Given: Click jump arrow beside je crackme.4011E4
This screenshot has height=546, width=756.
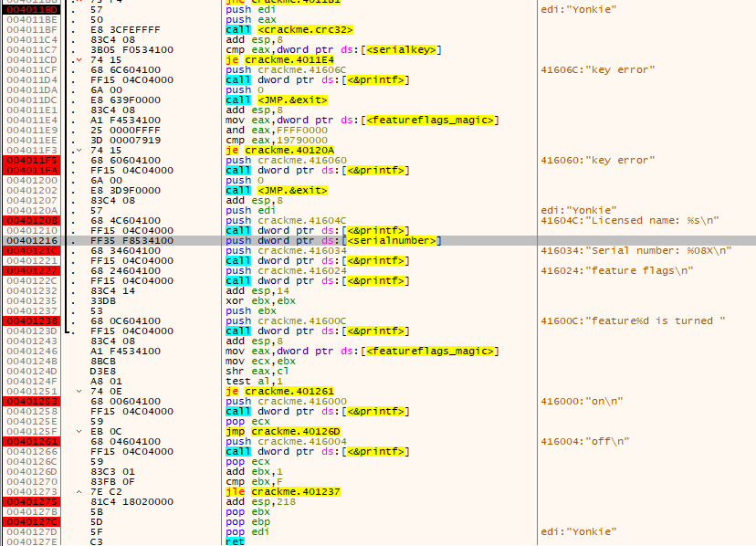Looking at the screenshot, I should click(x=79, y=59).
